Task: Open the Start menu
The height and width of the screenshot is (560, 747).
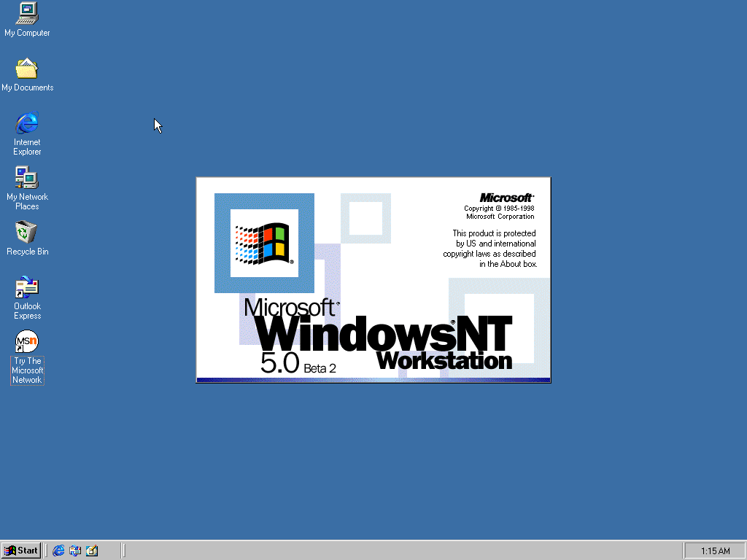Action: point(21,551)
